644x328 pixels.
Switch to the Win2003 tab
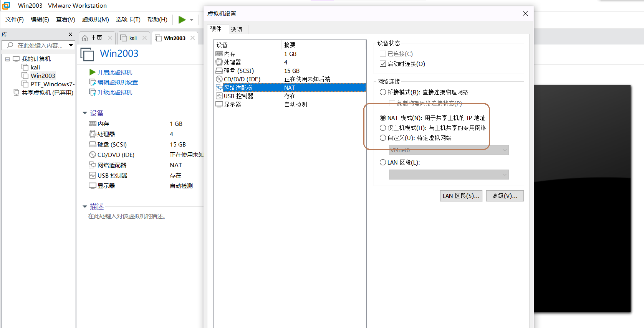click(175, 38)
